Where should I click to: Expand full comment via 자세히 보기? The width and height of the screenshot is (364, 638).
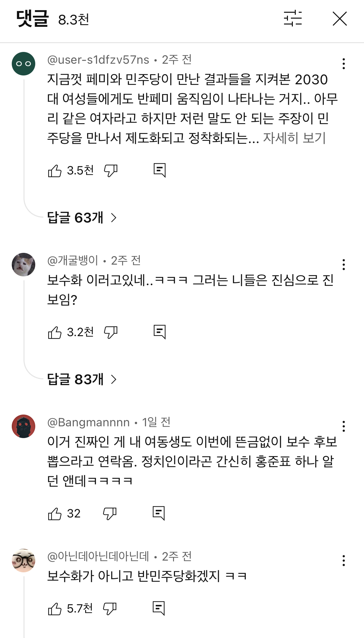point(294,138)
